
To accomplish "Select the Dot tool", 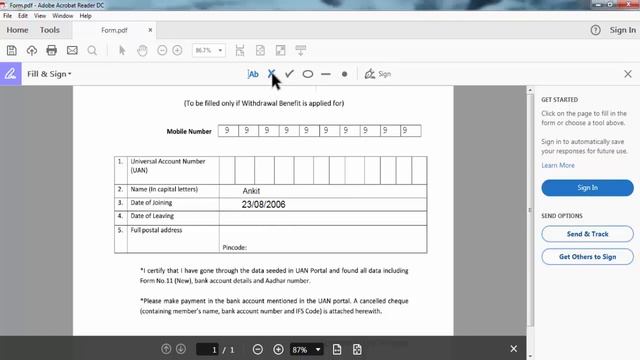I will (344, 74).
